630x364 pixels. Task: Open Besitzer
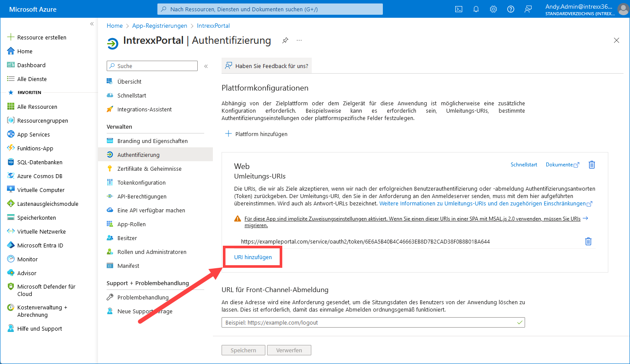pos(122,238)
